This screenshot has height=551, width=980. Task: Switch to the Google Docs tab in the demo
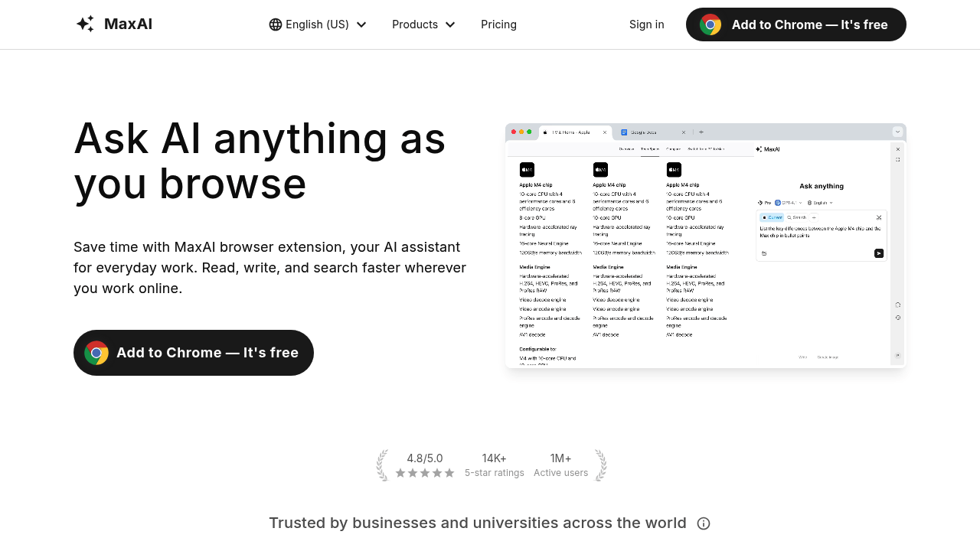(652, 132)
